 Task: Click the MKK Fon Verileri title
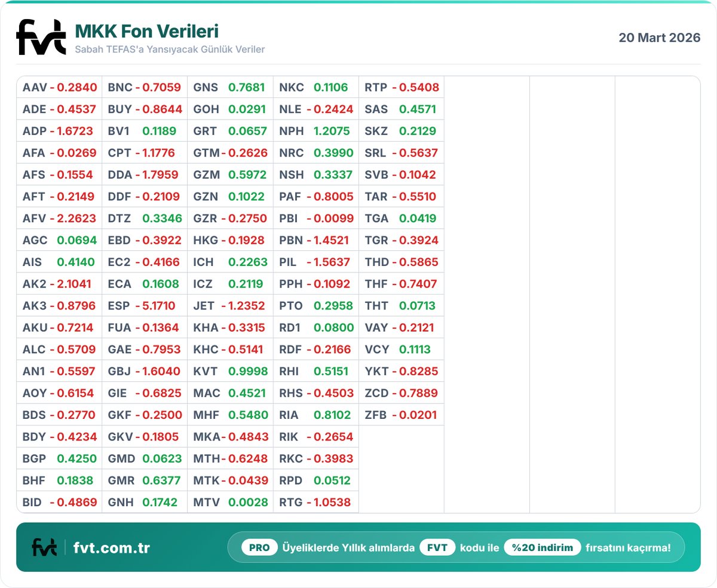point(146,31)
